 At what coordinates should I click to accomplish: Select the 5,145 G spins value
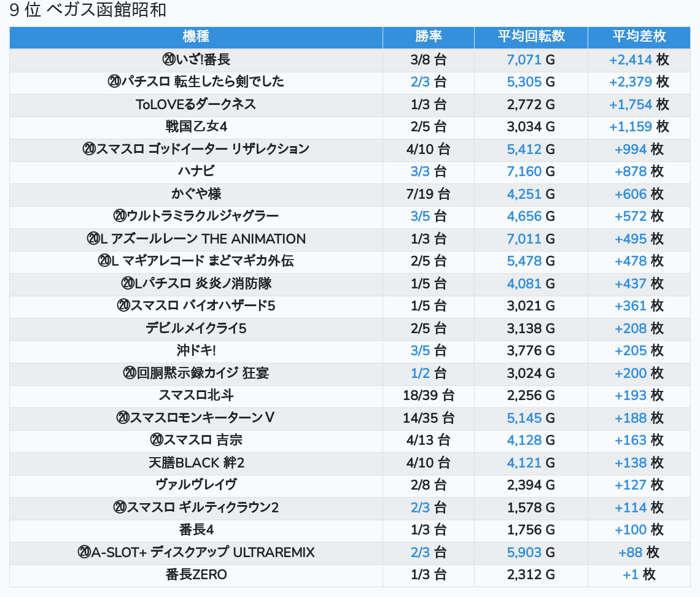[x=531, y=418]
